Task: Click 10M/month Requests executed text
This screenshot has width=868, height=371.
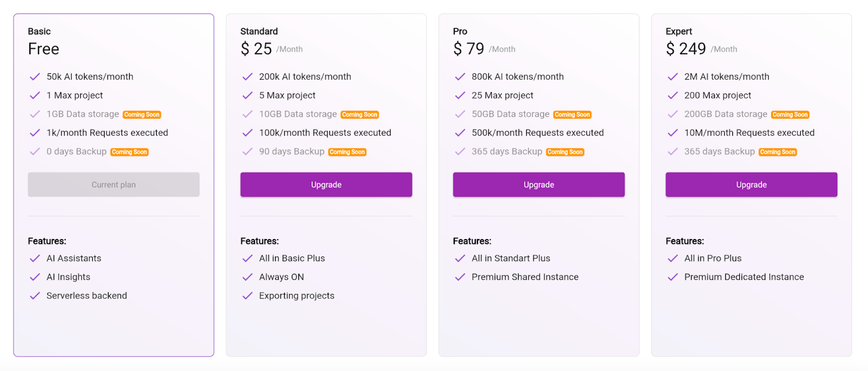Action: (x=749, y=133)
